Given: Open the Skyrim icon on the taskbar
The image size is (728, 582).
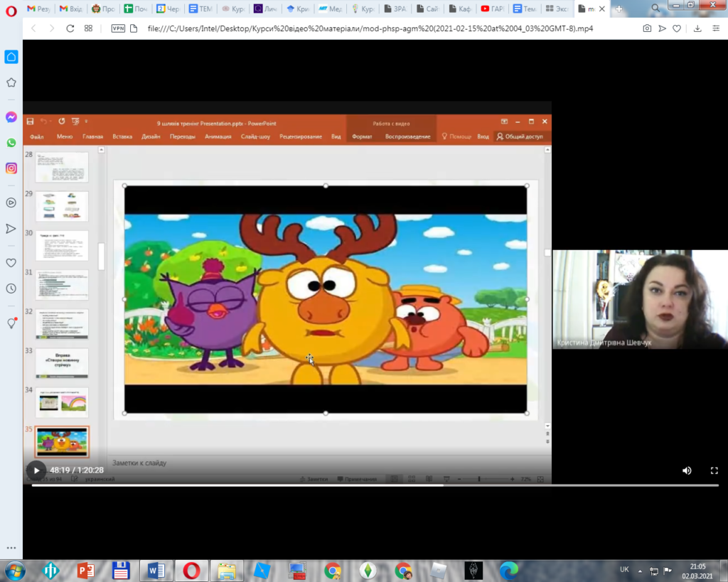Looking at the screenshot, I should click(473, 571).
